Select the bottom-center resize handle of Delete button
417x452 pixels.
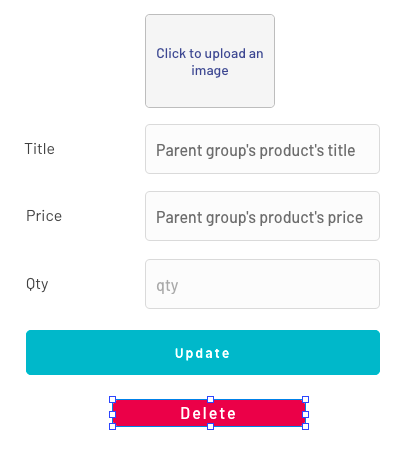[x=210, y=426]
